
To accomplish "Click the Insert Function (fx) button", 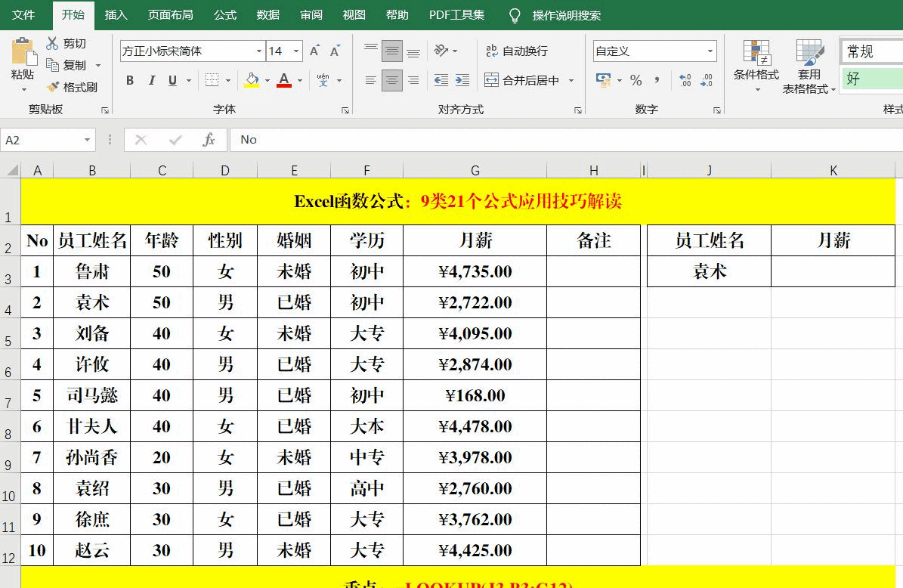I will click(209, 140).
